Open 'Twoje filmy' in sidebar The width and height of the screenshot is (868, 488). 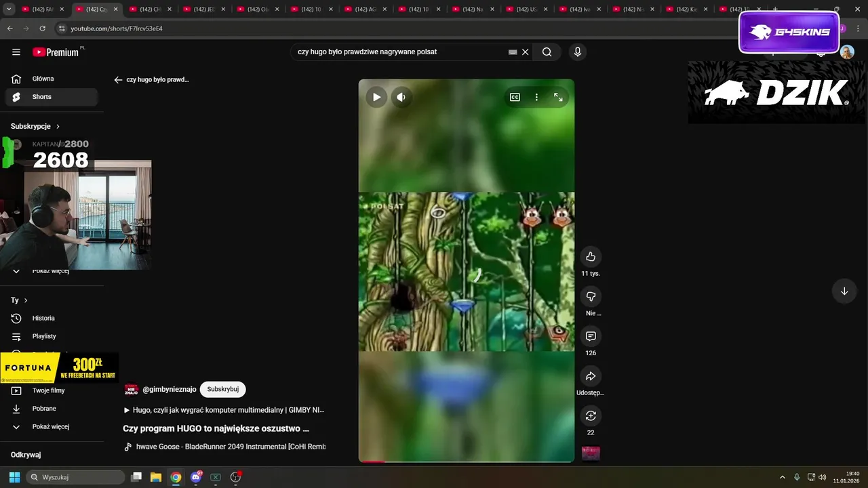(x=52, y=390)
